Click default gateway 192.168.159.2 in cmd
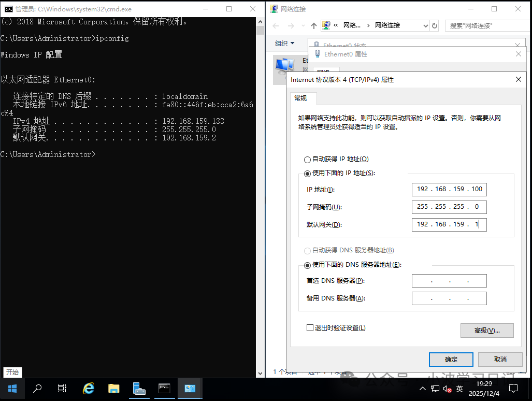The image size is (532, 401). [x=189, y=138]
